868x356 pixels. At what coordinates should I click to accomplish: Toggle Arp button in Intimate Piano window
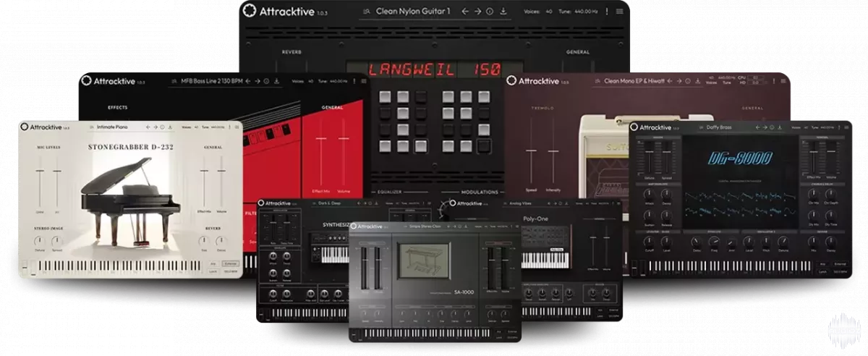[213, 263]
